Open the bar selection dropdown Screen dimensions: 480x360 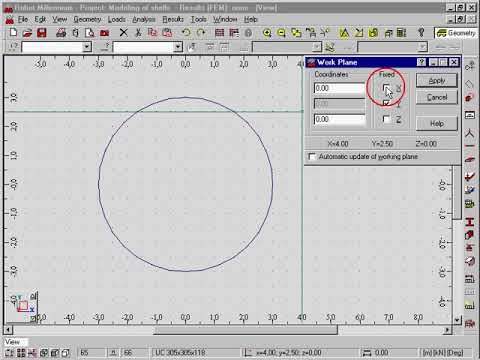click(178, 47)
